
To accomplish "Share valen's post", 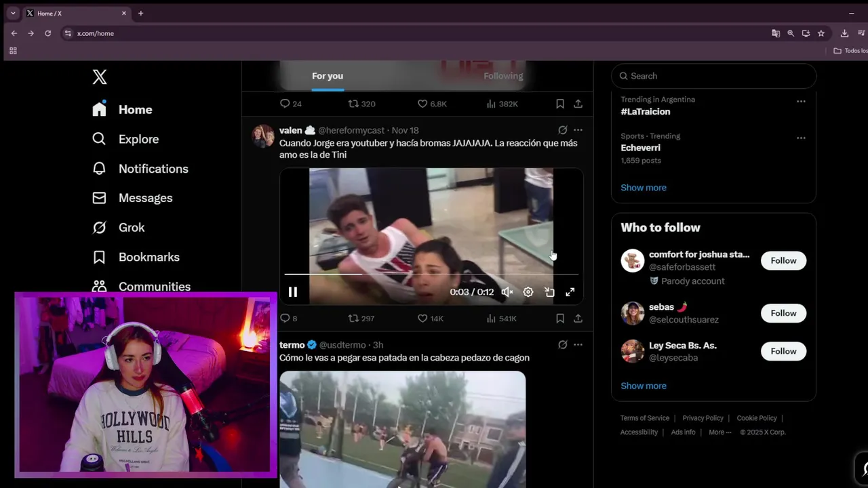I will 578,318.
